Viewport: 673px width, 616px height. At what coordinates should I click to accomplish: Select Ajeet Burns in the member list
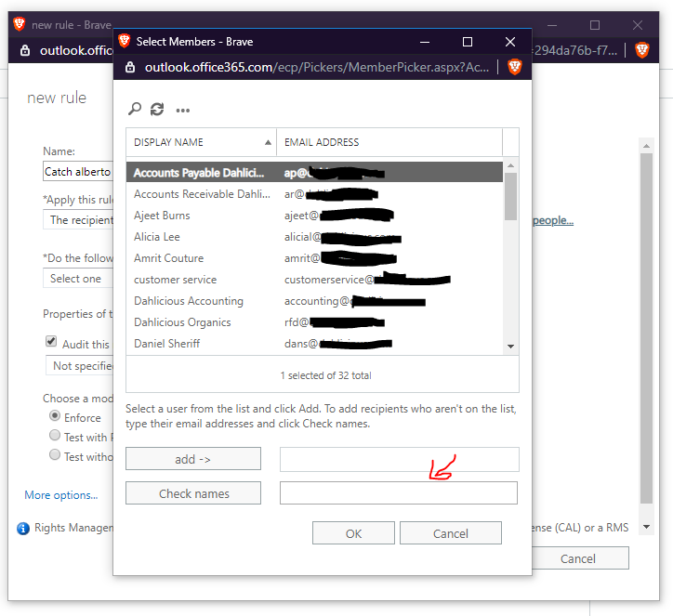(314, 216)
